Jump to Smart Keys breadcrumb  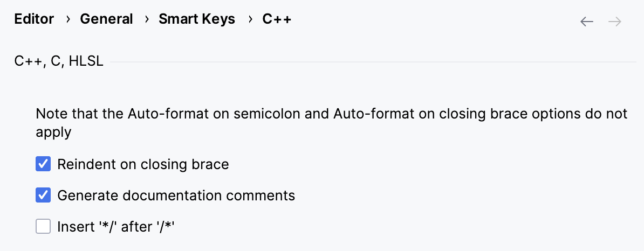[x=197, y=19]
